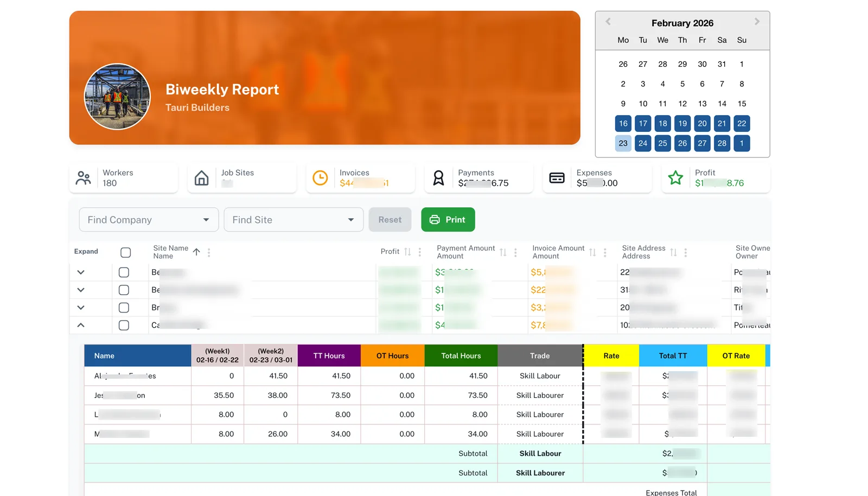This screenshot has height=496, width=868.
Task: Click the Payments ribbon badge icon
Action: [x=438, y=178]
